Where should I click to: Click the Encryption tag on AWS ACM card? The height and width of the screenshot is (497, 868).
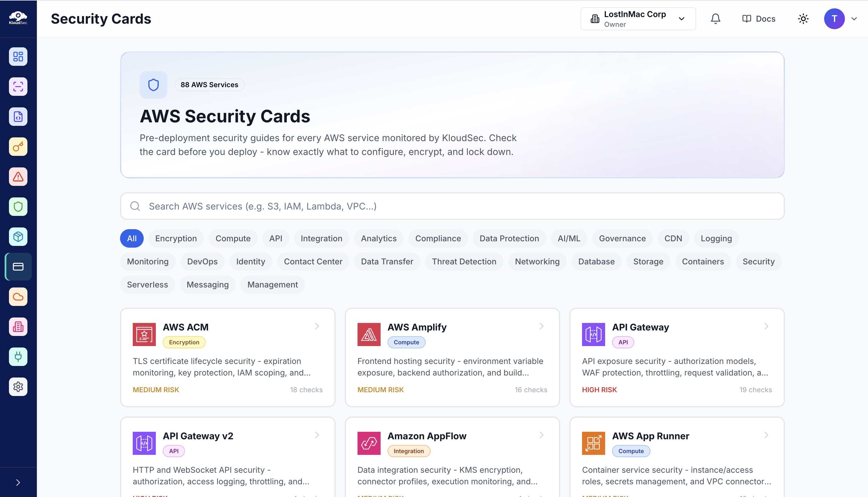tap(184, 342)
